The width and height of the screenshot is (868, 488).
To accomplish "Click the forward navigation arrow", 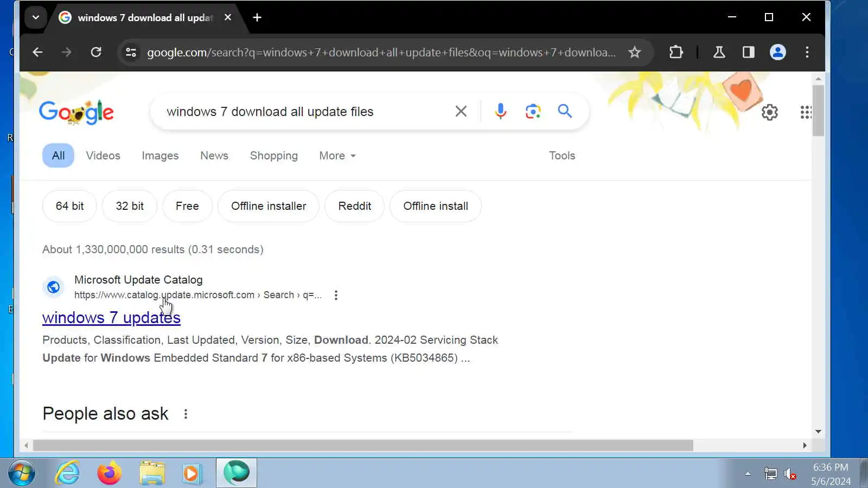I will pos(66,52).
